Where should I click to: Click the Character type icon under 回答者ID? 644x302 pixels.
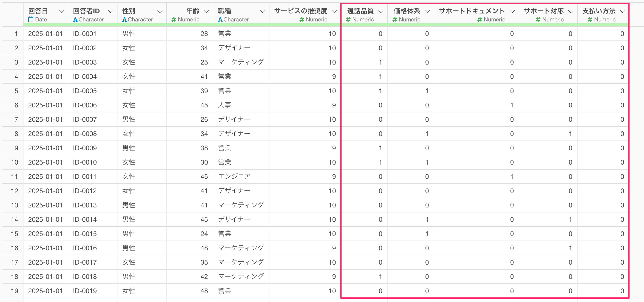(75, 20)
